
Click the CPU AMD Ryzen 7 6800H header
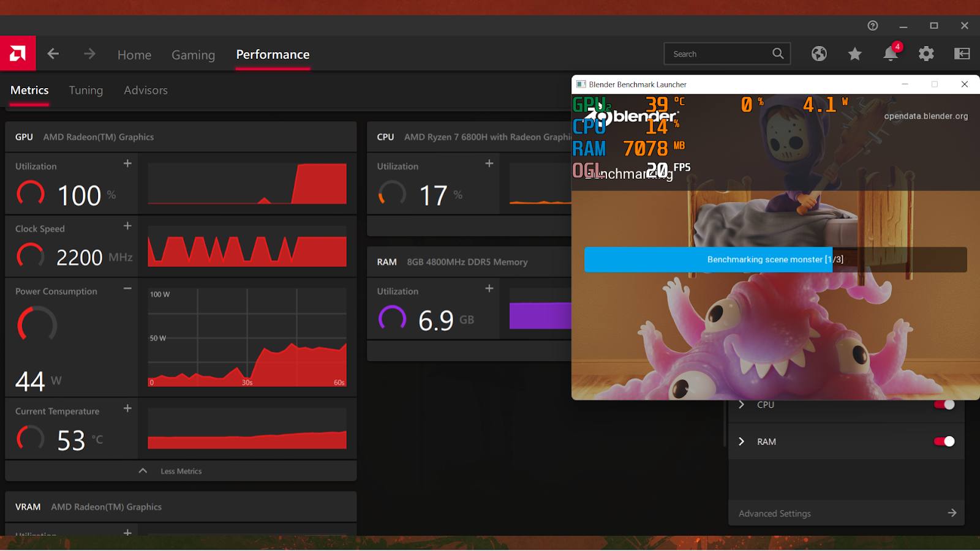pyautogui.click(x=469, y=137)
